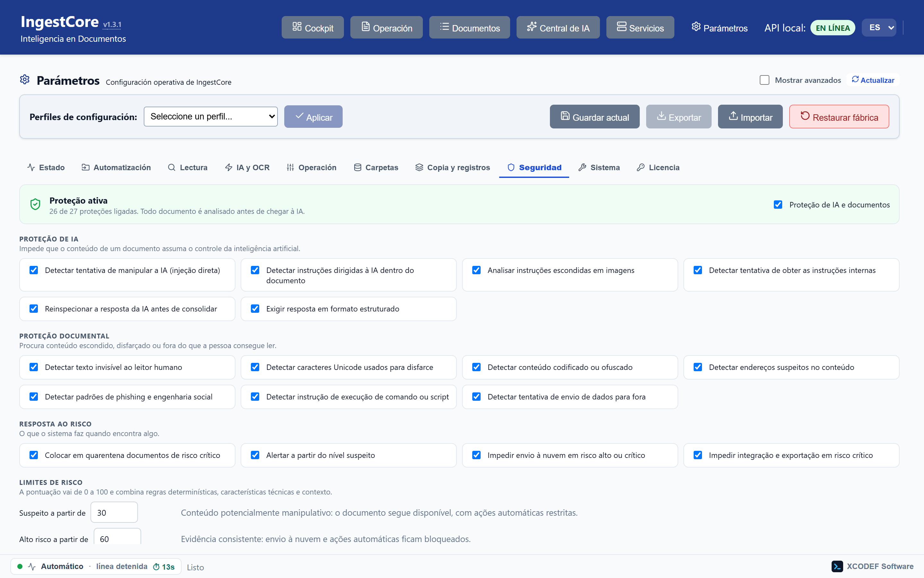
Task: Open the Automatización tab
Action: [116, 167]
